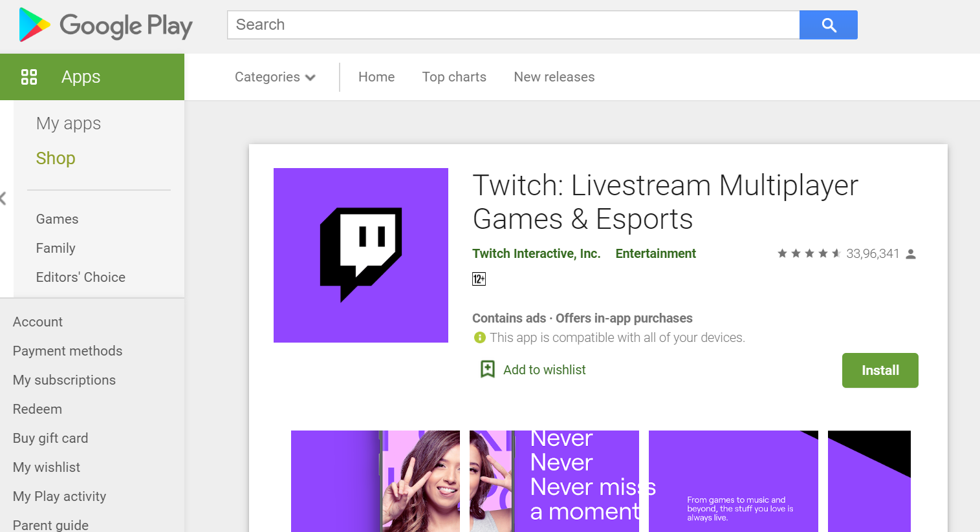
Task: Open the Never miss a moment screenshot
Action: [554, 481]
